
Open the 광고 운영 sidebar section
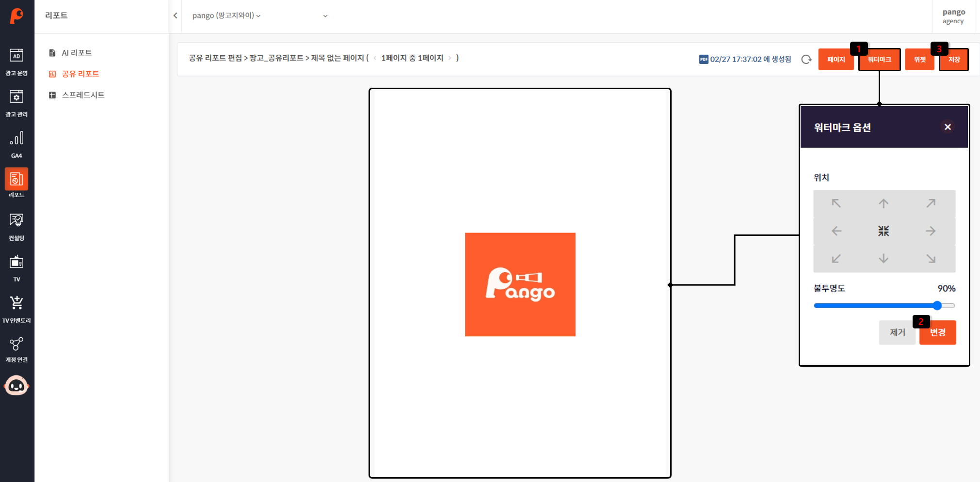(16, 62)
